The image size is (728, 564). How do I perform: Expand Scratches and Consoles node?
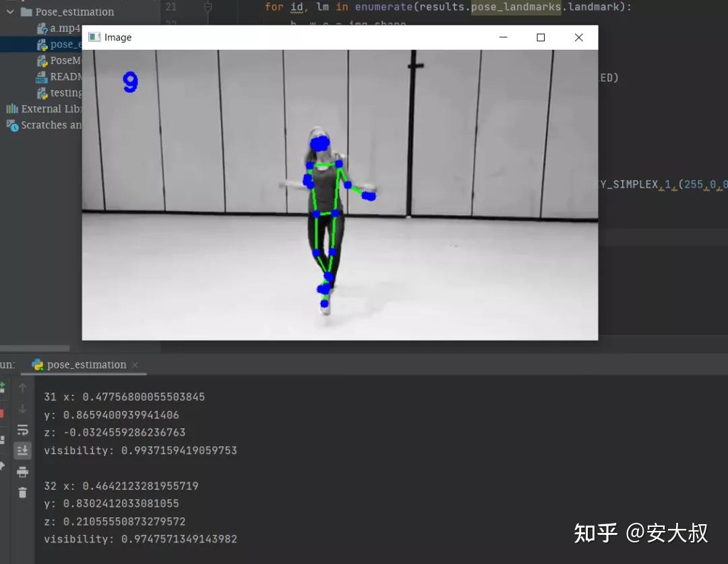[x=47, y=125]
